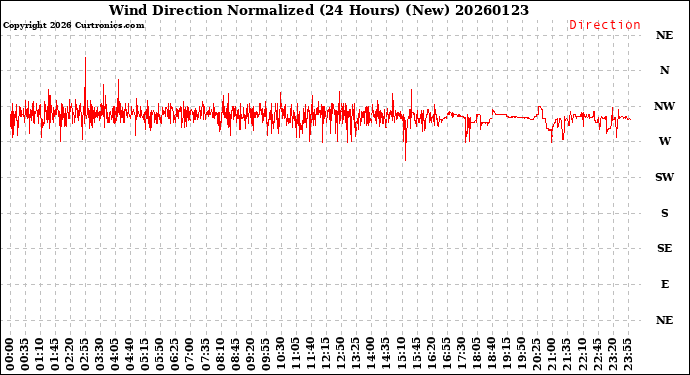Click the "08:10" time axis label
Viewport: 690px width, 375px height.
220,355
